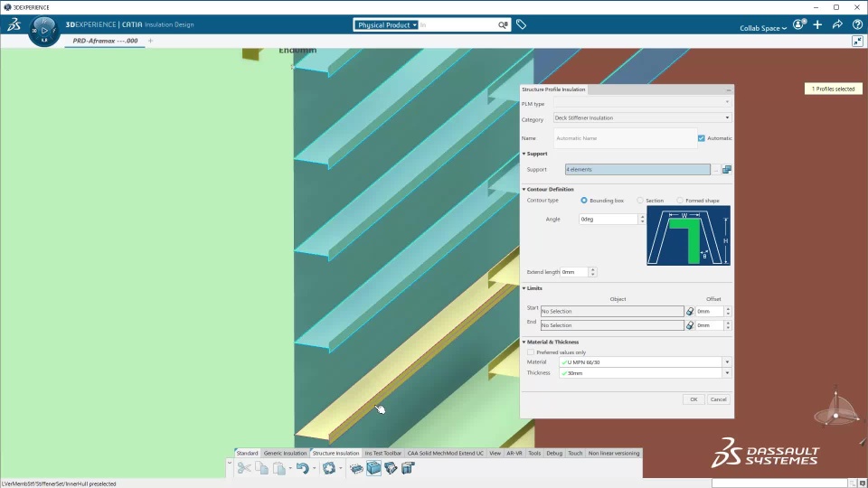868x488 pixels.
Task: Click the Start limit link icon
Action: (690, 312)
